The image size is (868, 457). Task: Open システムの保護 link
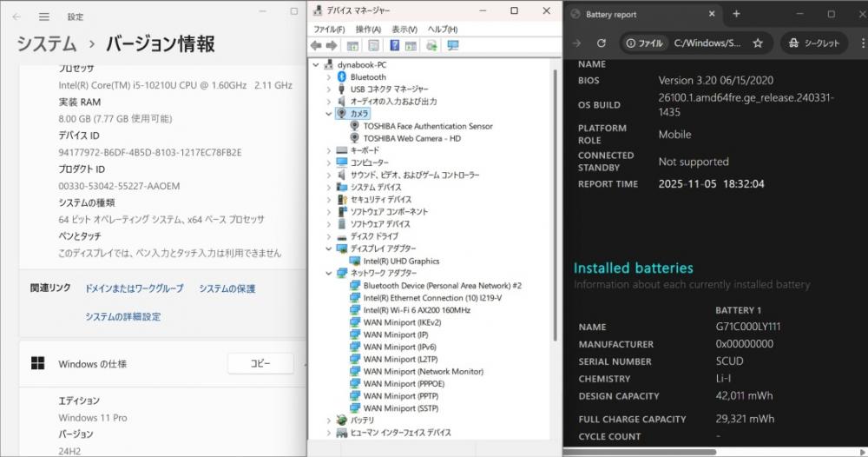[227, 288]
